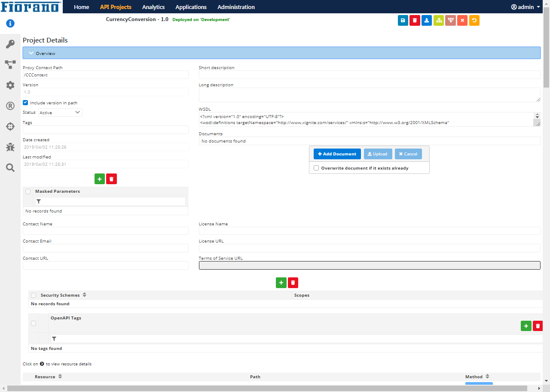The image size is (550, 392).
Task: Toggle the Masked Parameters select-all checkbox
Action: click(28, 191)
